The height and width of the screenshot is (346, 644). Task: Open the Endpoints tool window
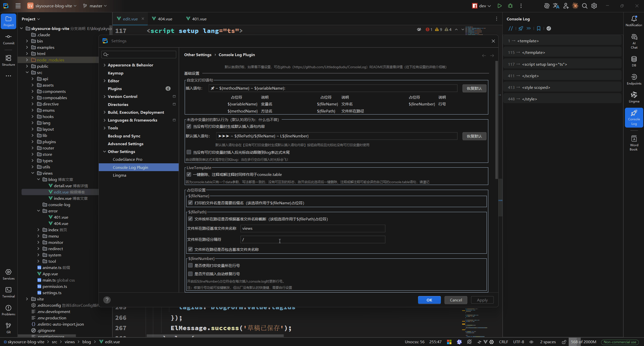coord(634,79)
